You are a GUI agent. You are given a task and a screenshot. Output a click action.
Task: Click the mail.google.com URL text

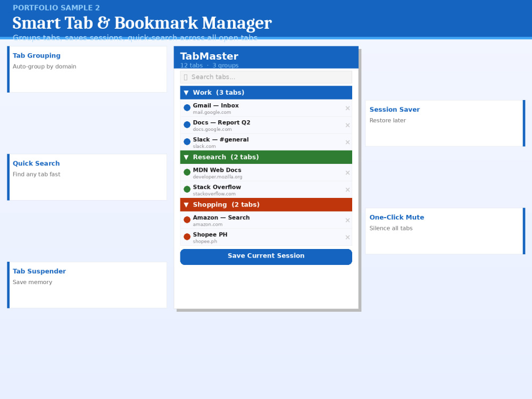click(x=212, y=112)
